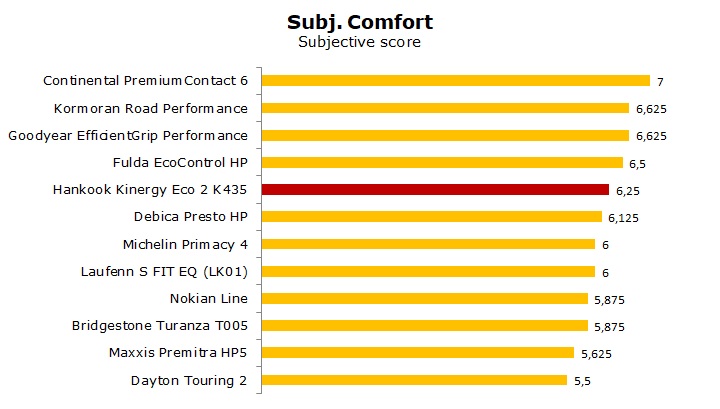Click the 6,25 score value for Hankook
The height and width of the screenshot is (409, 720).
[627, 189]
